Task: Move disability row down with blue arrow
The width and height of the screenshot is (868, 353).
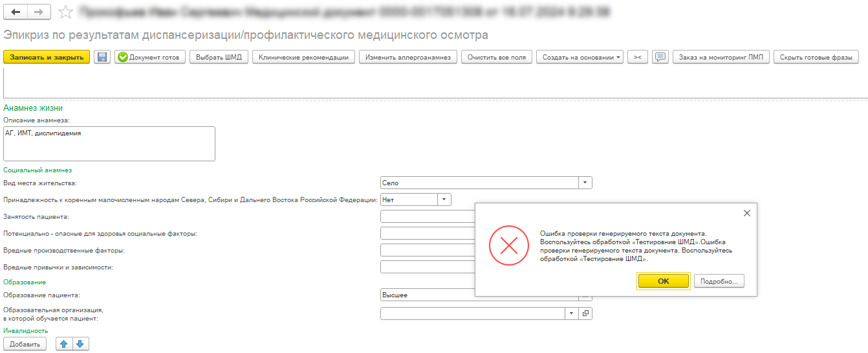Action: (80, 344)
